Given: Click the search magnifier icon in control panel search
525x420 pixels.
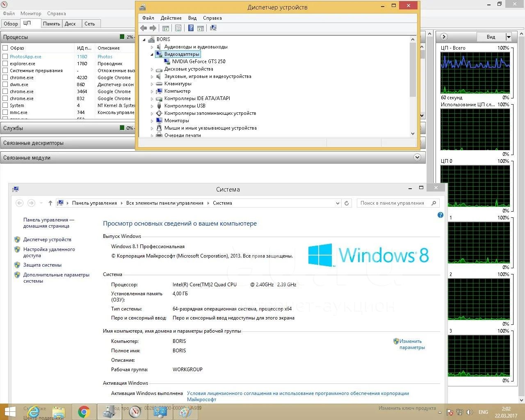Looking at the screenshot, I should tap(434, 203).
